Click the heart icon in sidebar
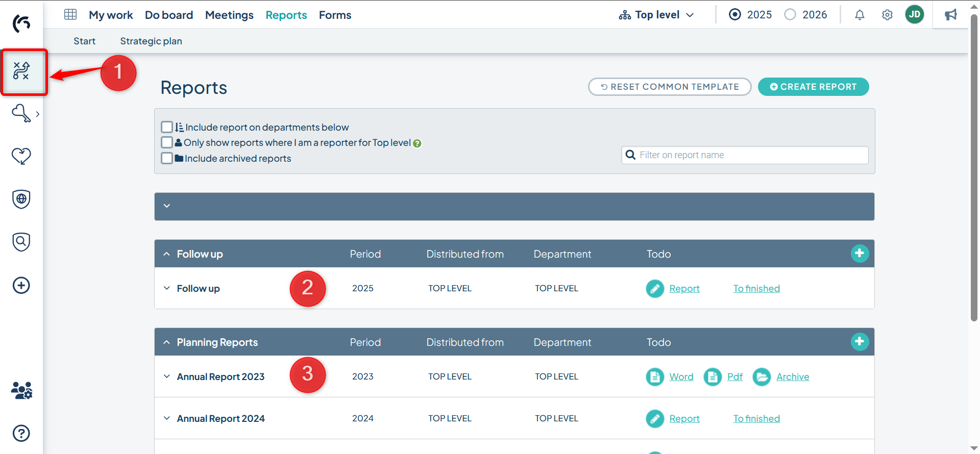Viewport: 980px width, 454px height. coord(21,156)
